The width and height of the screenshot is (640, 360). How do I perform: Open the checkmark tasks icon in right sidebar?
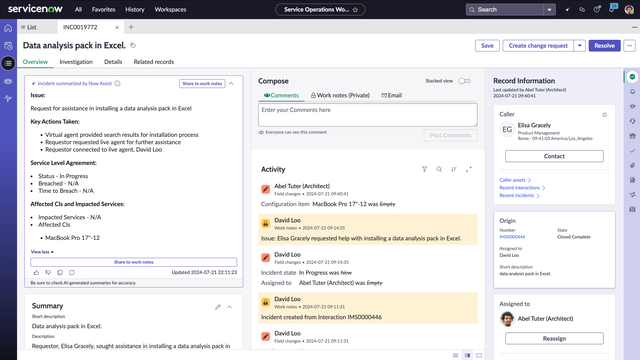click(x=632, y=151)
